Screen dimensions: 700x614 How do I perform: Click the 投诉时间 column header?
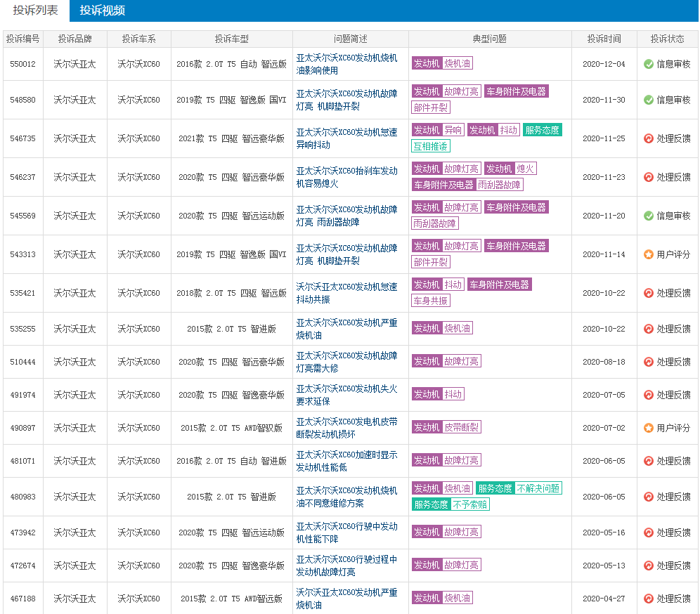click(604, 39)
